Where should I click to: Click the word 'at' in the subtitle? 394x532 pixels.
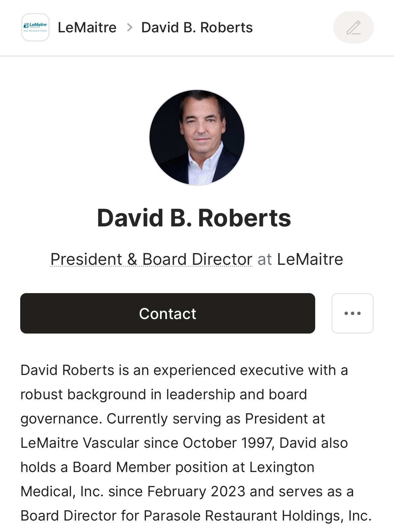pos(265,259)
